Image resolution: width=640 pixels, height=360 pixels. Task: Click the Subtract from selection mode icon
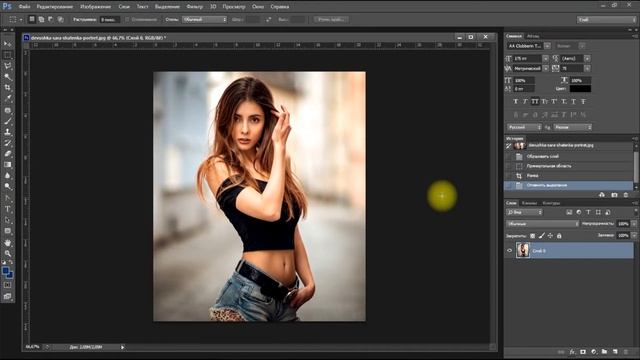(x=51, y=19)
